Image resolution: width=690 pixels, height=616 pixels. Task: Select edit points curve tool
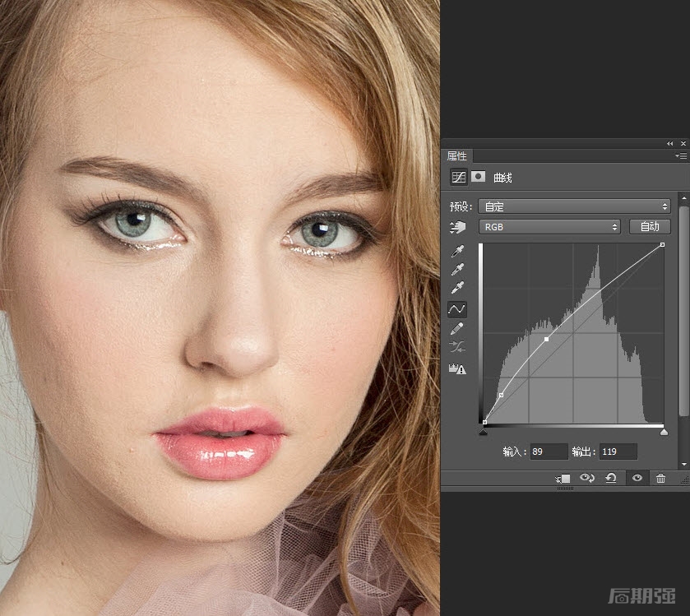(x=456, y=309)
